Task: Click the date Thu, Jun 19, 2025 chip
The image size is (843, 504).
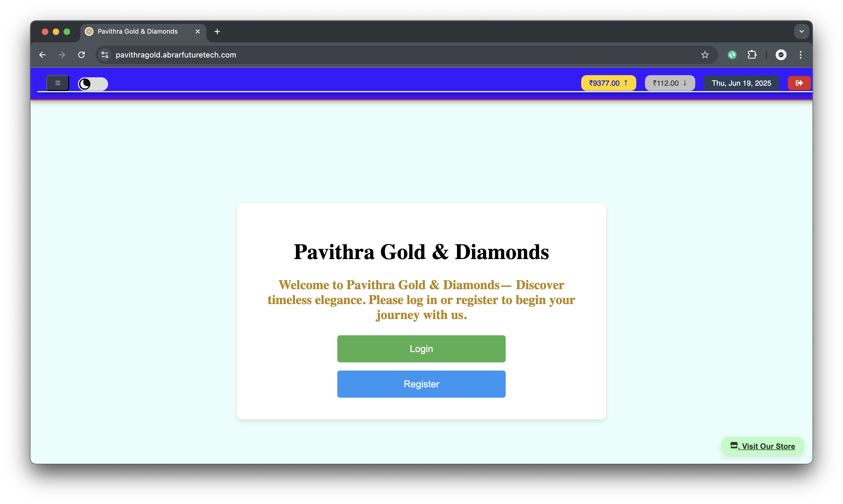Action: 741,83
